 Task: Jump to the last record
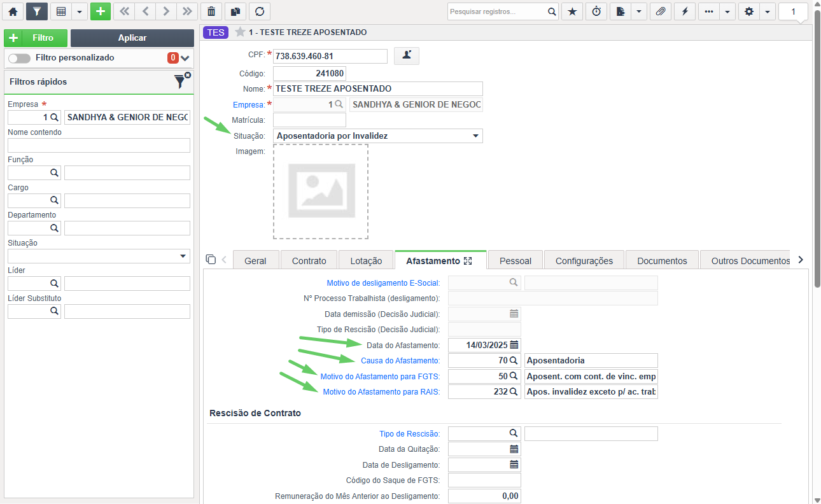tap(187, 11)
